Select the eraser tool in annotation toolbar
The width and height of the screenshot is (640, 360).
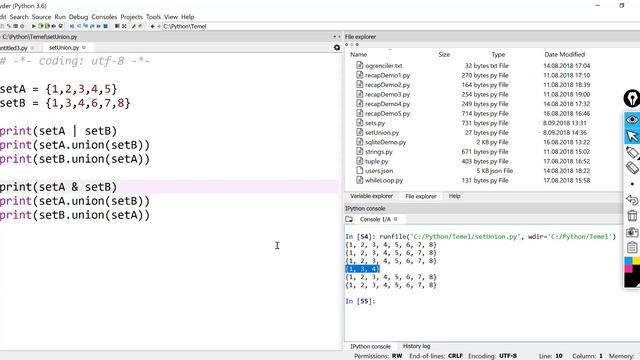coord(632,167)
